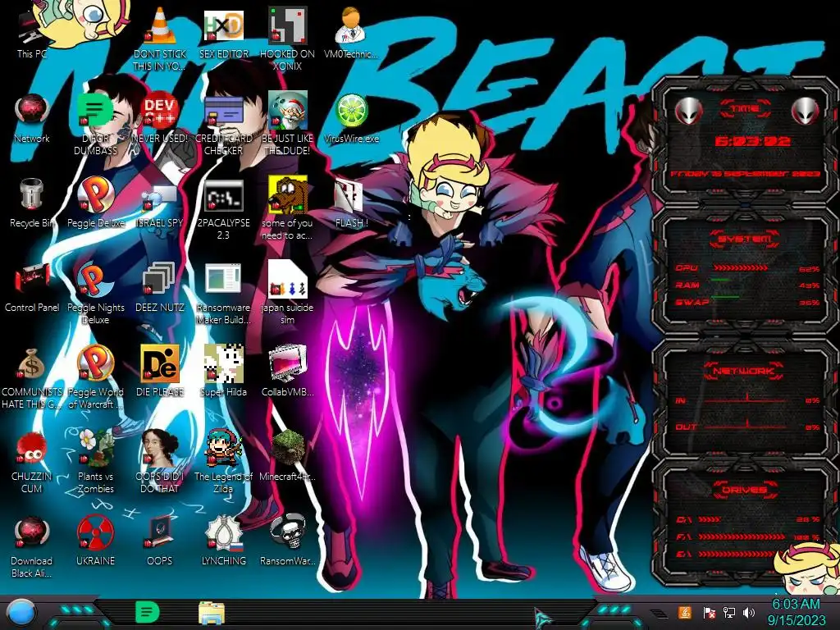Select the VirusWire.exe lime icon
Screen dimensions: 840x630
[351, 118]
